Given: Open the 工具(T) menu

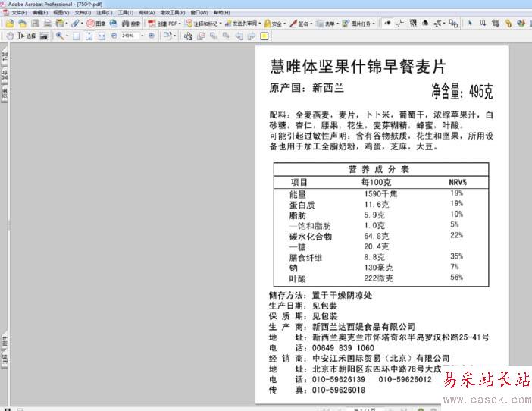Looking at the screenshot, I should click(126, 13).
